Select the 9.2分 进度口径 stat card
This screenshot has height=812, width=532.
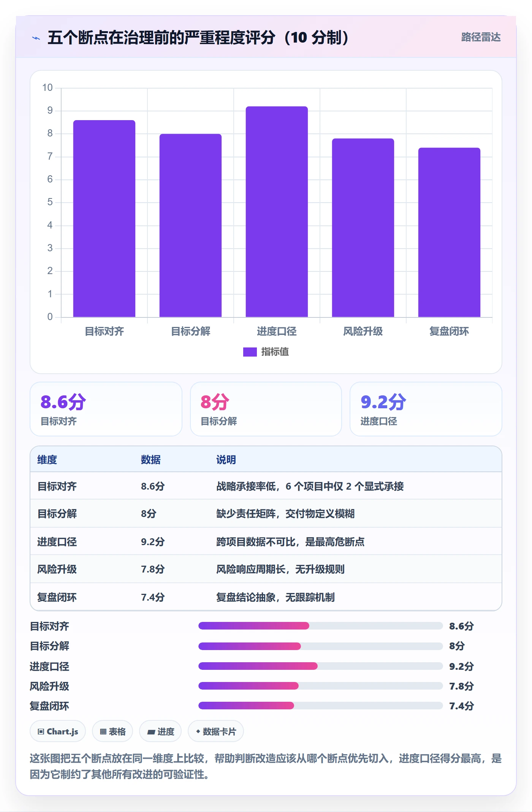[x=426, y=409]
